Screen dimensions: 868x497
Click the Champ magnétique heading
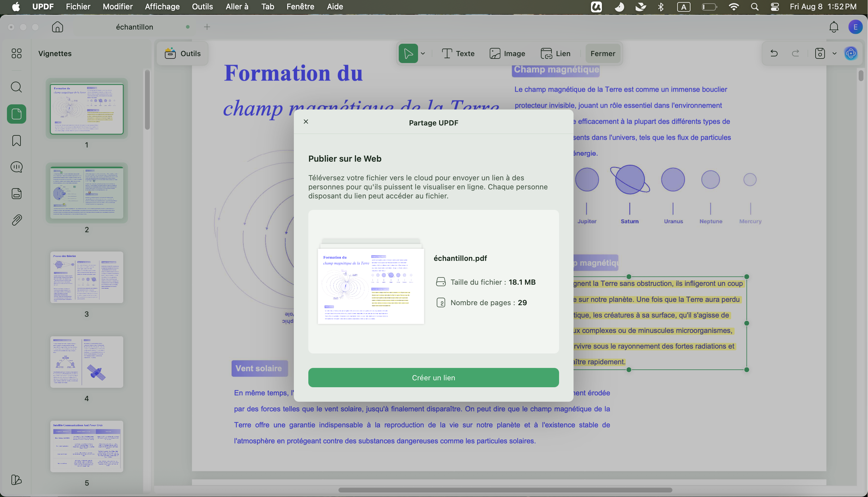point(556,70)
